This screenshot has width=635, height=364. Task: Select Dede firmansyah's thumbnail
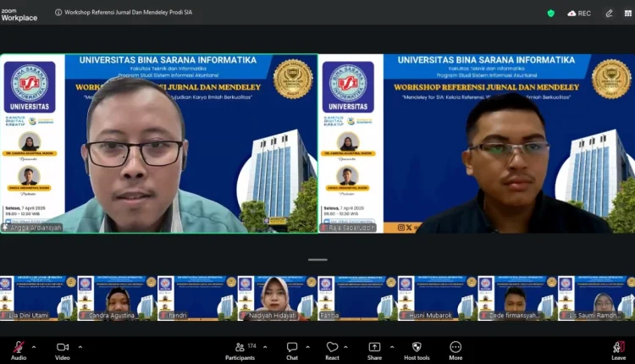517,299
